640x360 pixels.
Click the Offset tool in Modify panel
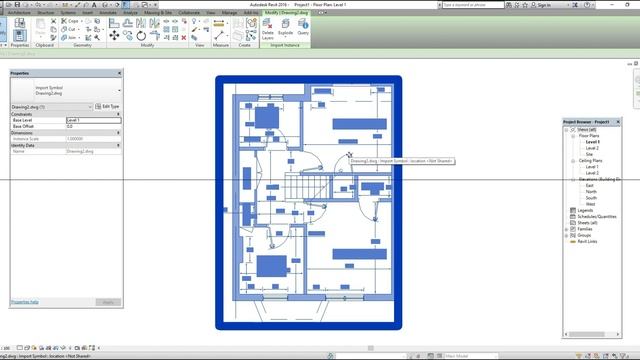pos(128,23)
